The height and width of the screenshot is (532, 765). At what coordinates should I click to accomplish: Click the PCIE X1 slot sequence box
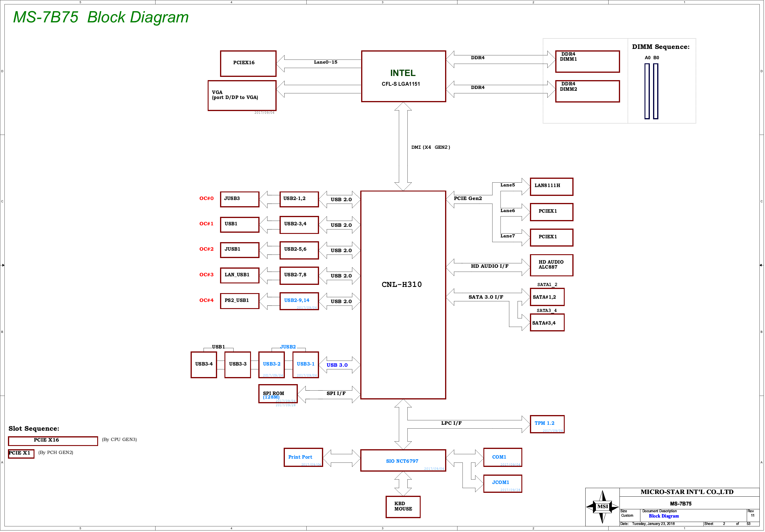tap(21, 453)
